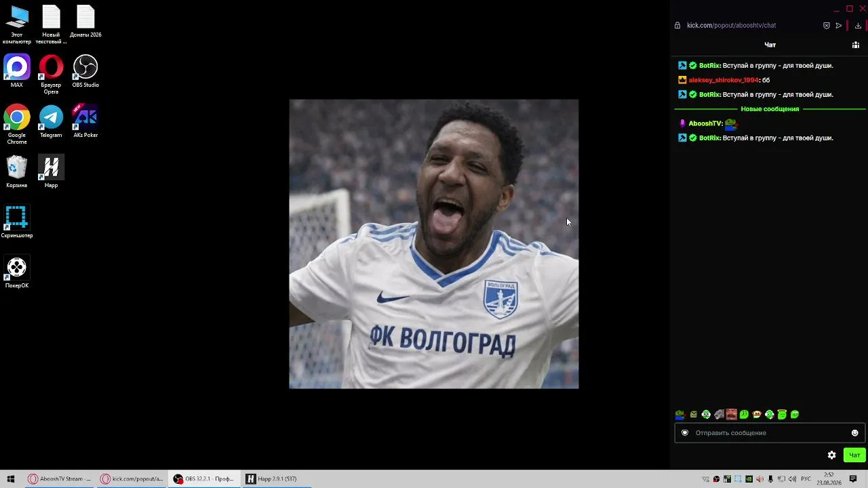Select the Корзина recycle bin icon
The image size is (868, 488).
coord(17,171)
